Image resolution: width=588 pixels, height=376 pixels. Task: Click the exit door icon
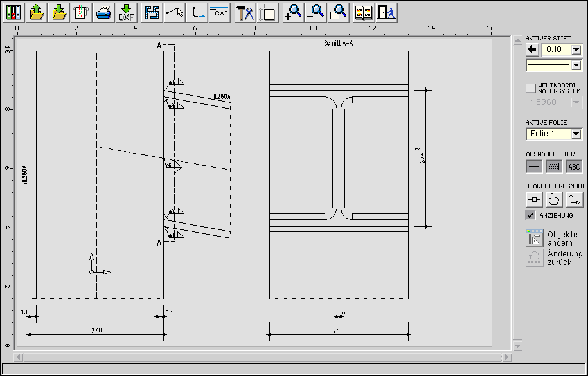click(x=386, y=12)
